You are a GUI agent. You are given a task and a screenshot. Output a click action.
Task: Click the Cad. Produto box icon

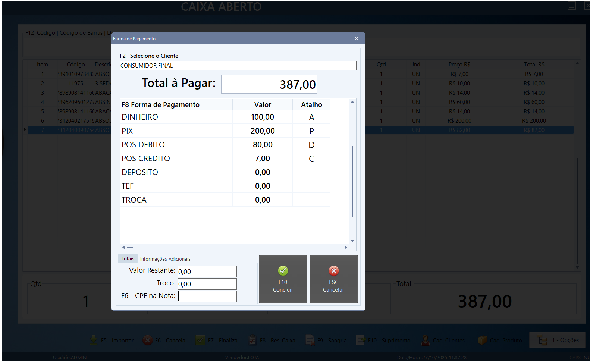pos(482,340)
